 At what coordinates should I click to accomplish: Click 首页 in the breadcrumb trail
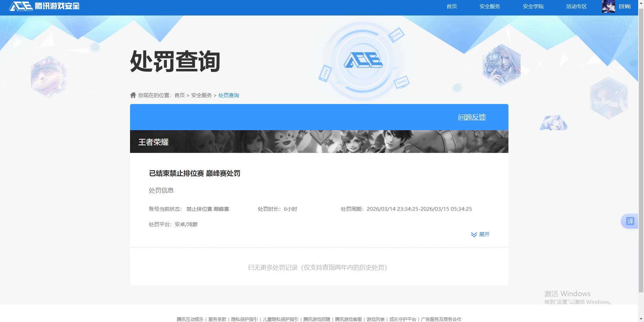coord(179,95)
